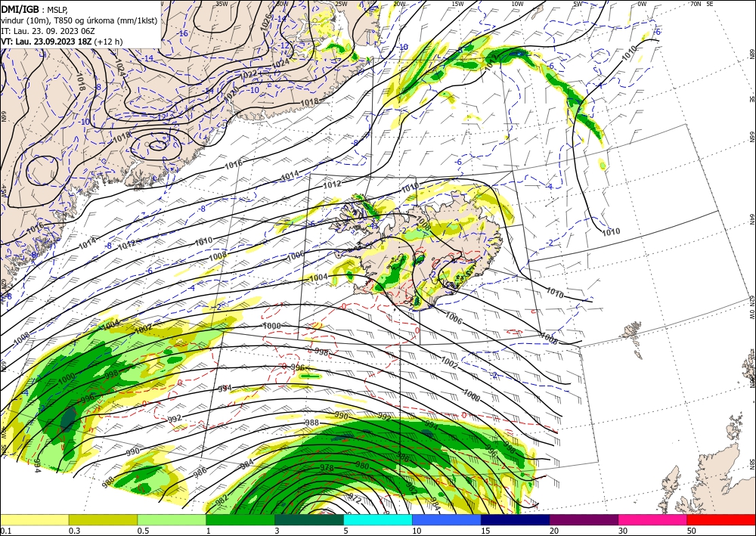Click the '980' isobar label
Viewport: 756px width, 536px height.
coord(362,466)
